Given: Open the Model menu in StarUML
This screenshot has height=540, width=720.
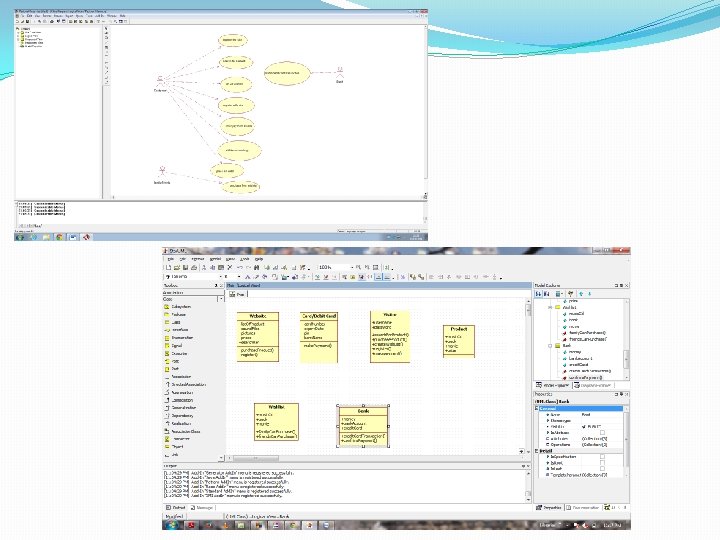Looking at the screenshot, I should (x=215, y=259).
